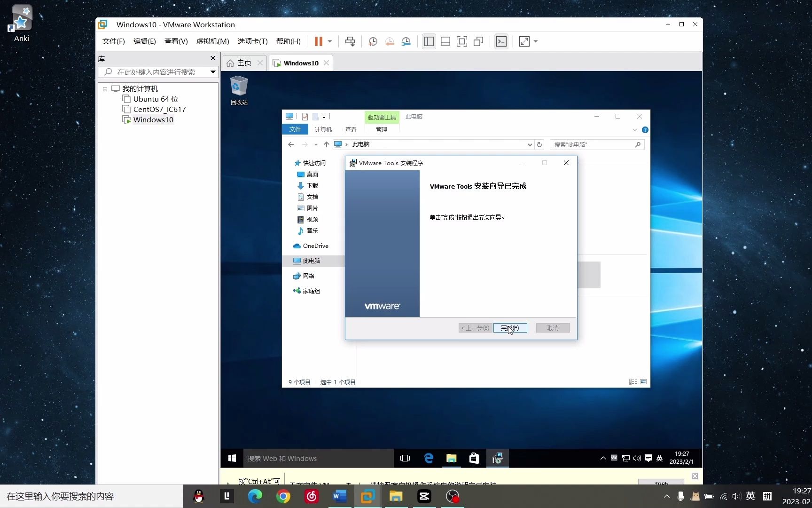Open the 回收站 recycle bin icon

(x=239, y=91)
